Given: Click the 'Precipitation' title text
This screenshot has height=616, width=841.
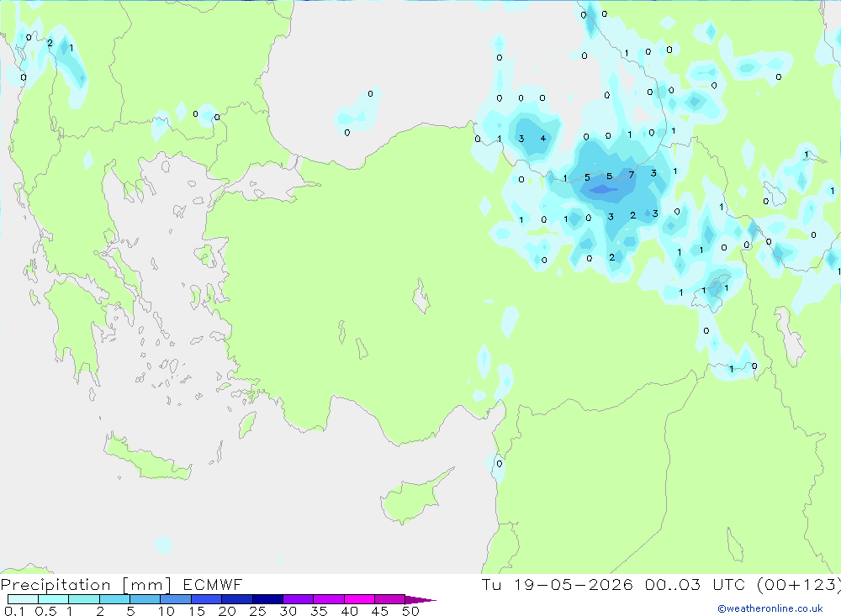Looking at the screenshot, I should [x=56, y=584].
